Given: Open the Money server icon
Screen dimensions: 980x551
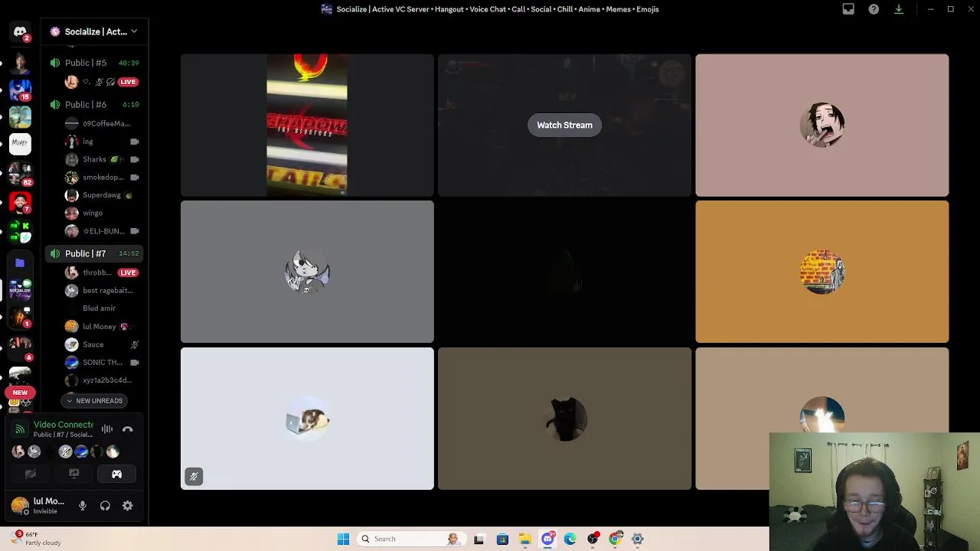Looking at the screenshot, I should [20, 142].
